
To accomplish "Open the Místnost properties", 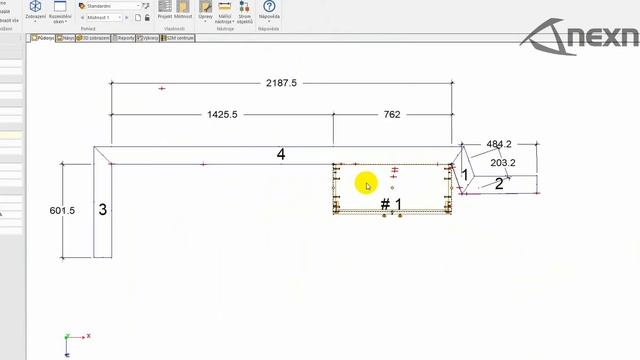I will pyautogui.click(x=183, y=10).
